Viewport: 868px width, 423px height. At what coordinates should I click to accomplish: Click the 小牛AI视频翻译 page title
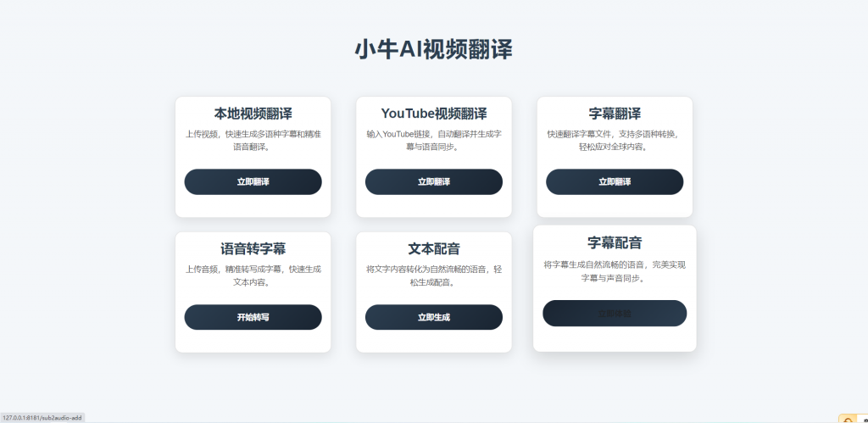point(434,49)
